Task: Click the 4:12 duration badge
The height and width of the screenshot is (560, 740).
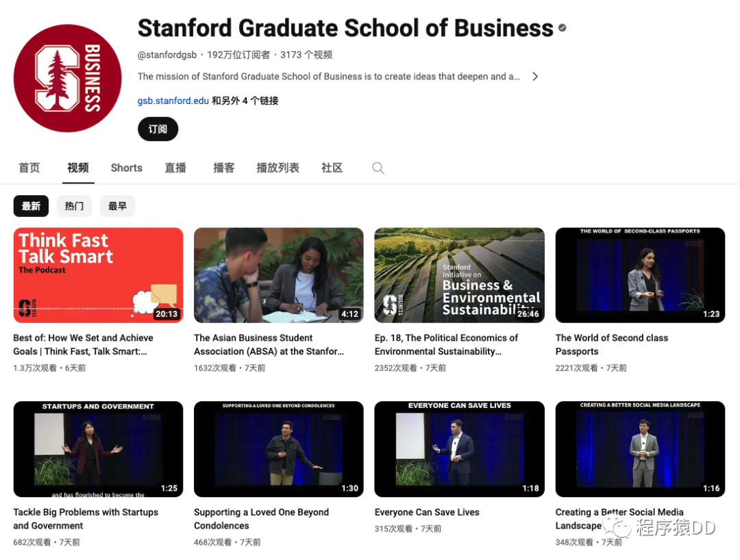Action: point(349,314)
